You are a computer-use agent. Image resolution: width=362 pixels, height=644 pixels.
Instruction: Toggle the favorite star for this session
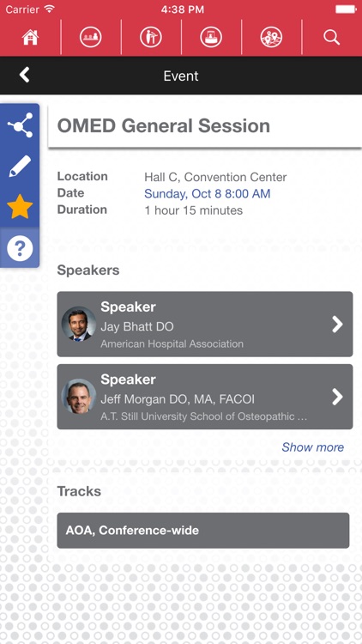[20, 207]
